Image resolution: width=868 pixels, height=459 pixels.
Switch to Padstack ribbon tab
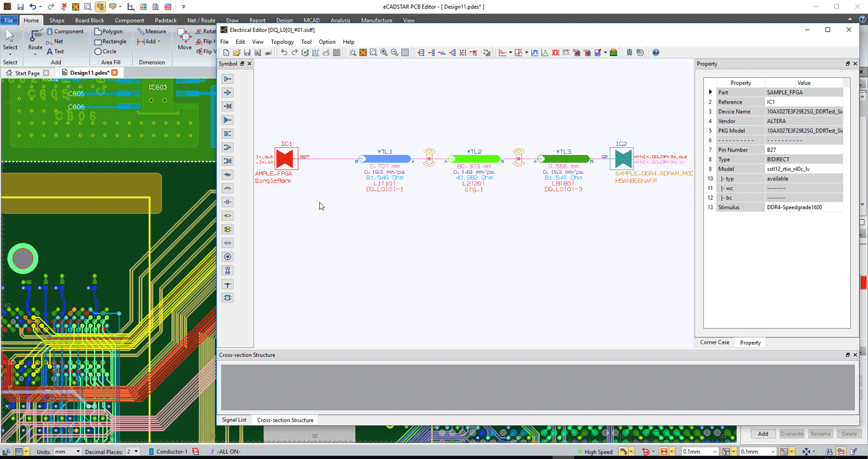point(165,20)
